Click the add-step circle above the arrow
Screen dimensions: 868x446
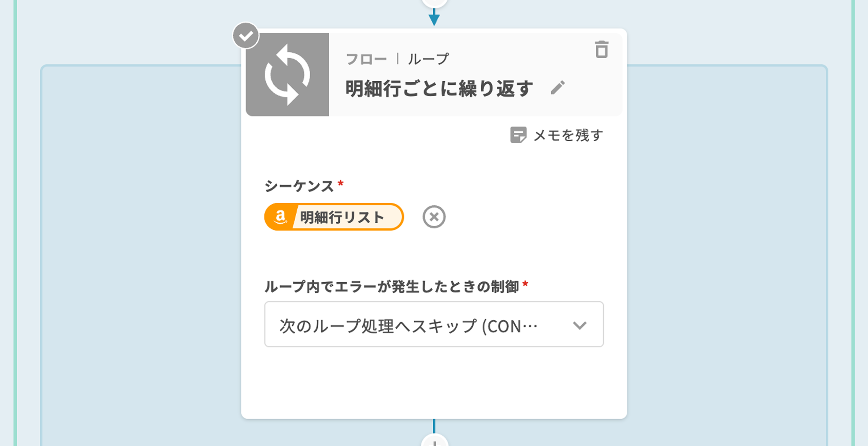pyautogui.click(x=434, y=3)
